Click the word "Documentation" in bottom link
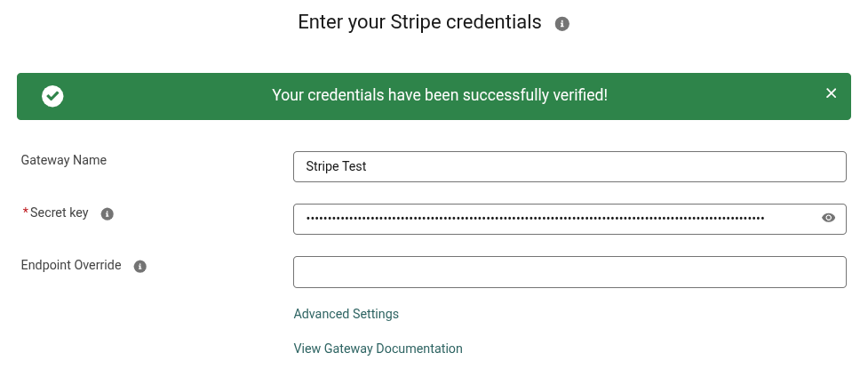 click(419, 349)
